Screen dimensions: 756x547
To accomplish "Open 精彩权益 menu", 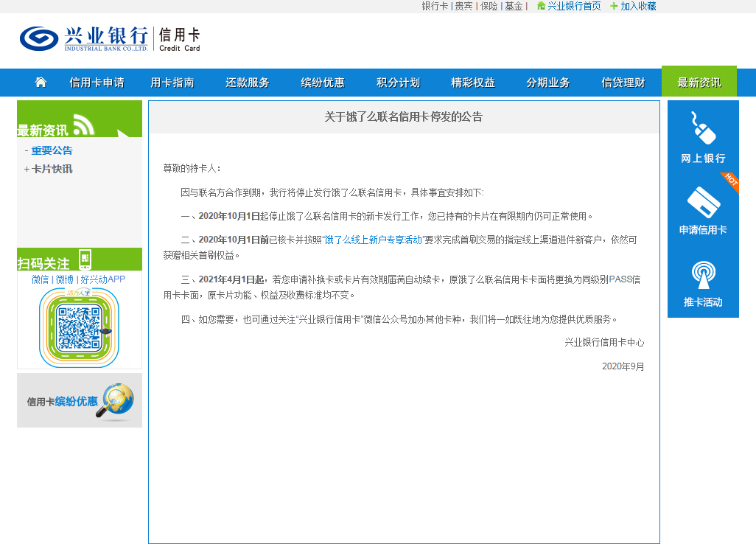I will [x=473, y=83].
